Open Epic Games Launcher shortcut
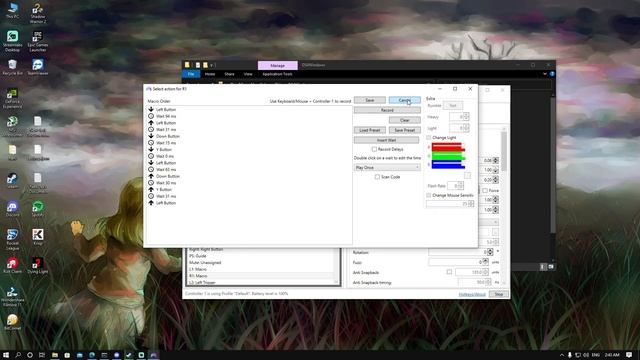The image size is (640, 360). [38, 41]
